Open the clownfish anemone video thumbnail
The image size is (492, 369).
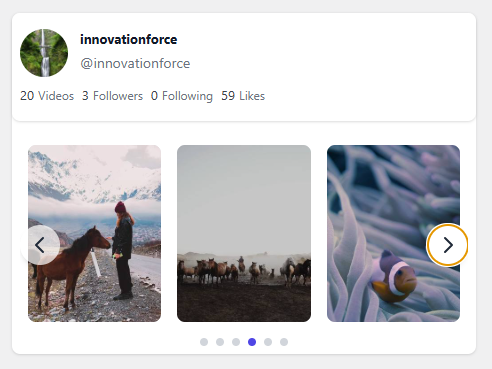point(393,233)
